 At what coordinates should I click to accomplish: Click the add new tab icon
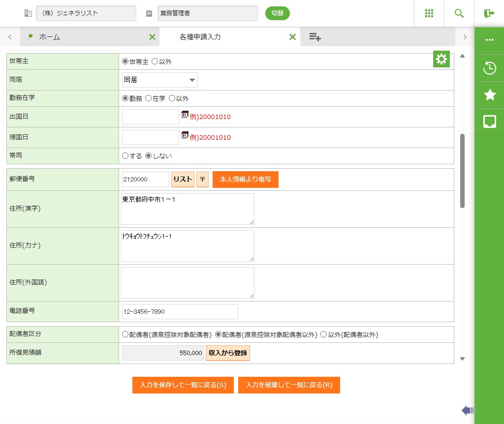coord(315,37)
